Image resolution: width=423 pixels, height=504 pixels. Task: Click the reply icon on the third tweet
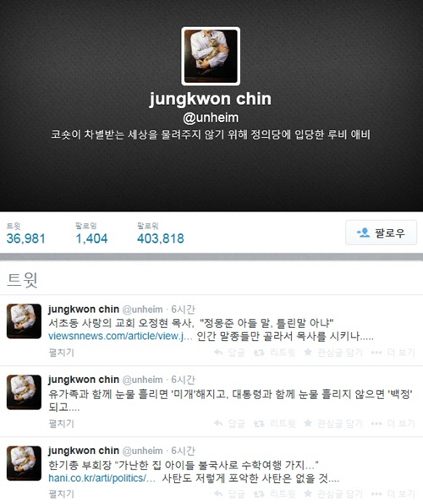coord(229,494)
